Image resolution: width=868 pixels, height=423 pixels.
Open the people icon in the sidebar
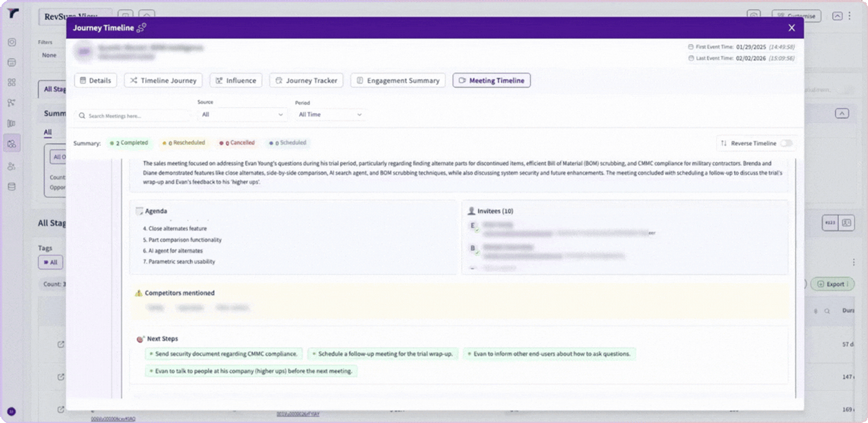pos(12,166)
